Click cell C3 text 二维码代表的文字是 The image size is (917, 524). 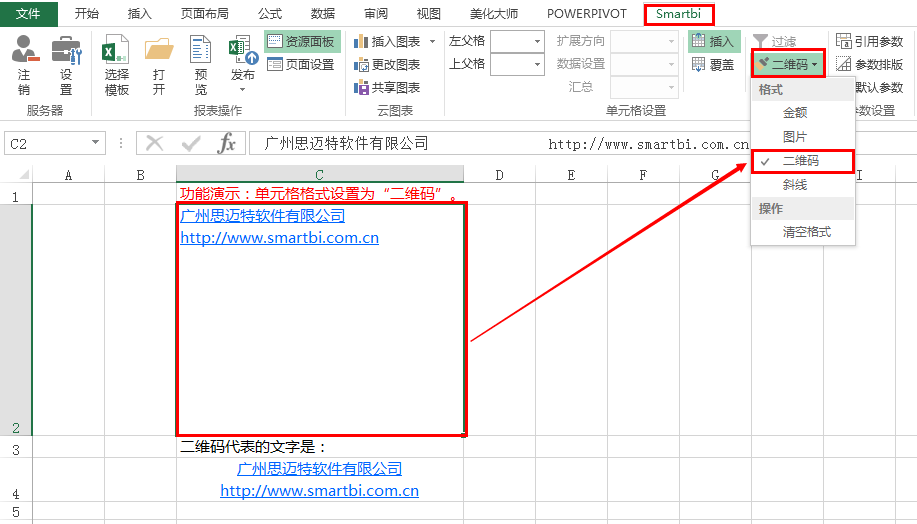253,447
